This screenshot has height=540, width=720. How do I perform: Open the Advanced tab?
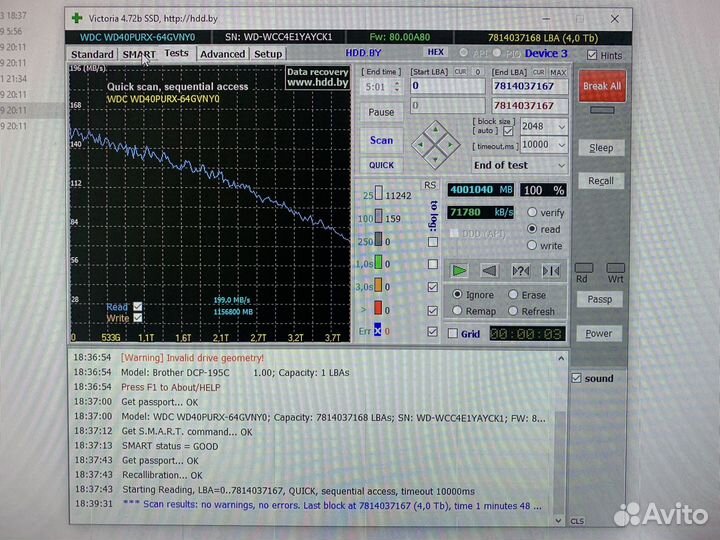[222, 54]
